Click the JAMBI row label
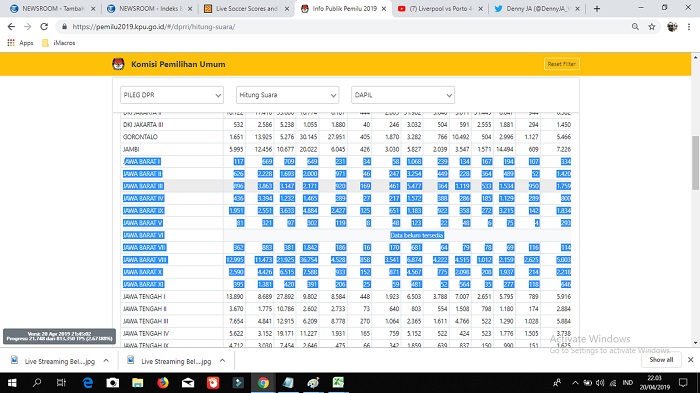The height and width of the screenshot is (393, 700). 131,149
